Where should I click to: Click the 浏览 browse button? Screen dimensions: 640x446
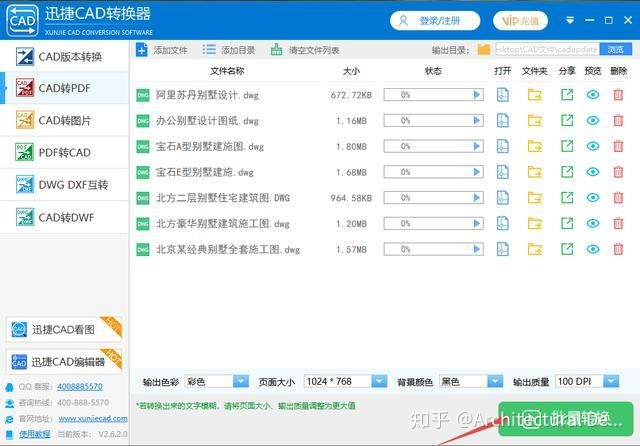(x=616, y=49)
